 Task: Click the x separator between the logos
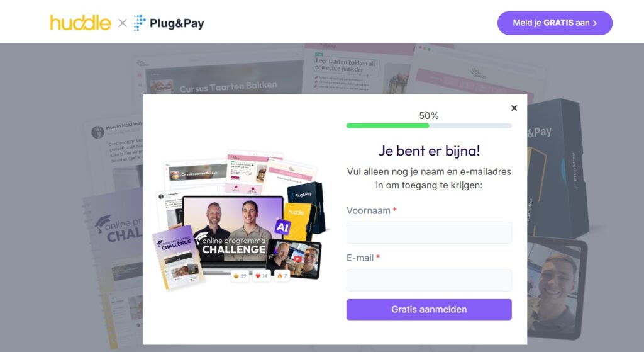click(x=123, y=23)
